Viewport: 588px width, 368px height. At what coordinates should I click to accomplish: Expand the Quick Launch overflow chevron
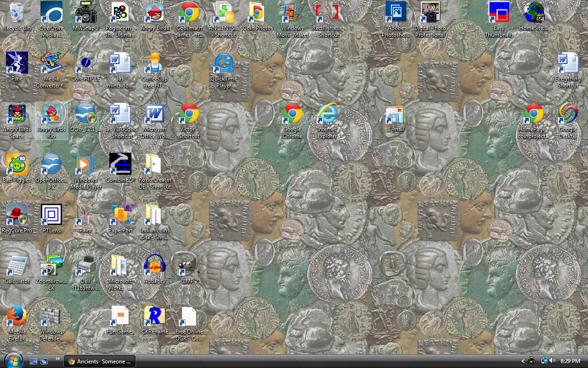(57, 359)
